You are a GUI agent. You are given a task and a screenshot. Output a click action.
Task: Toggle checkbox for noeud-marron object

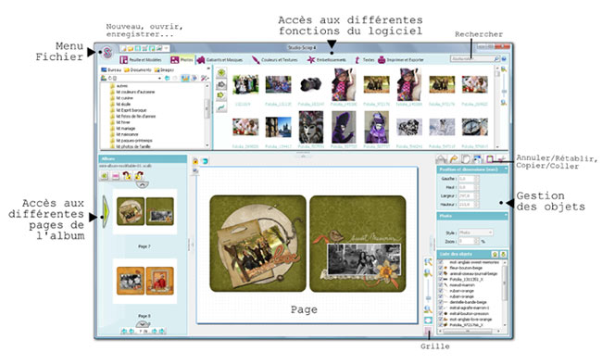pos(440,285)
